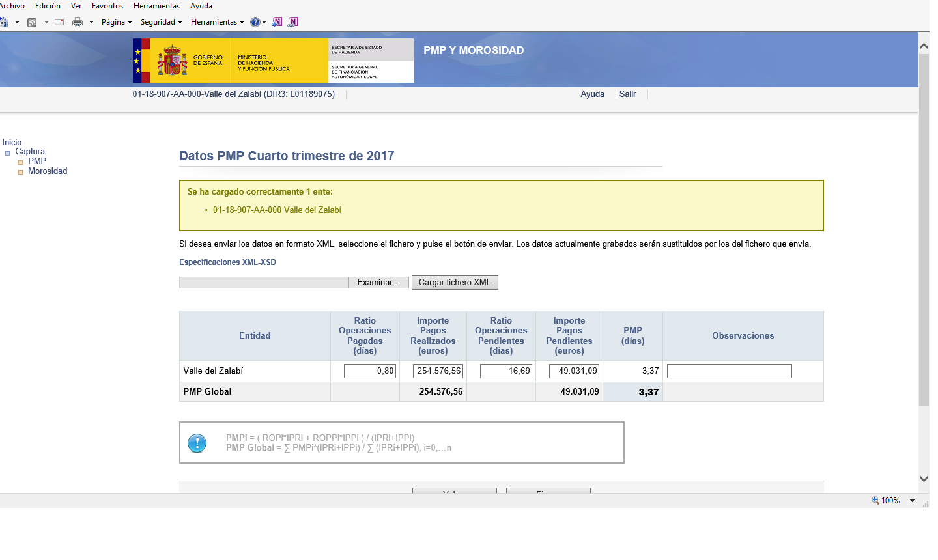The height and width of the screenshot is (560, 938).
Task: Open the zoom level dropdown arrow
Action: pos(912,501)
